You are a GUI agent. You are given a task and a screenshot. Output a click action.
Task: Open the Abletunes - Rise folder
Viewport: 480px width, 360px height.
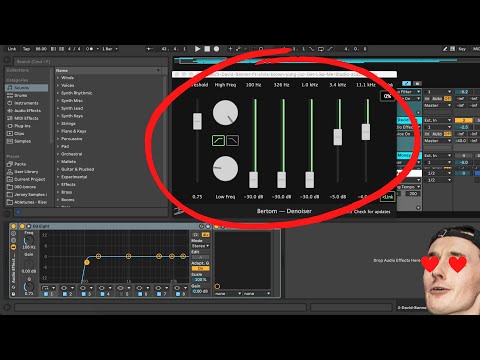coord(27,202)
